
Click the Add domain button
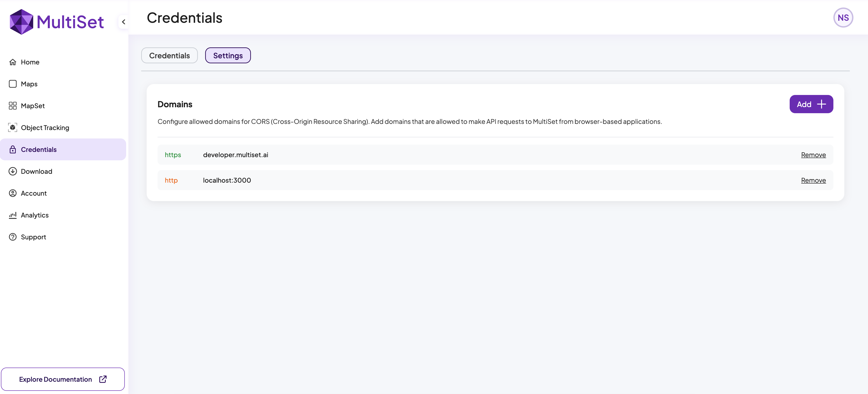point(811,104)
